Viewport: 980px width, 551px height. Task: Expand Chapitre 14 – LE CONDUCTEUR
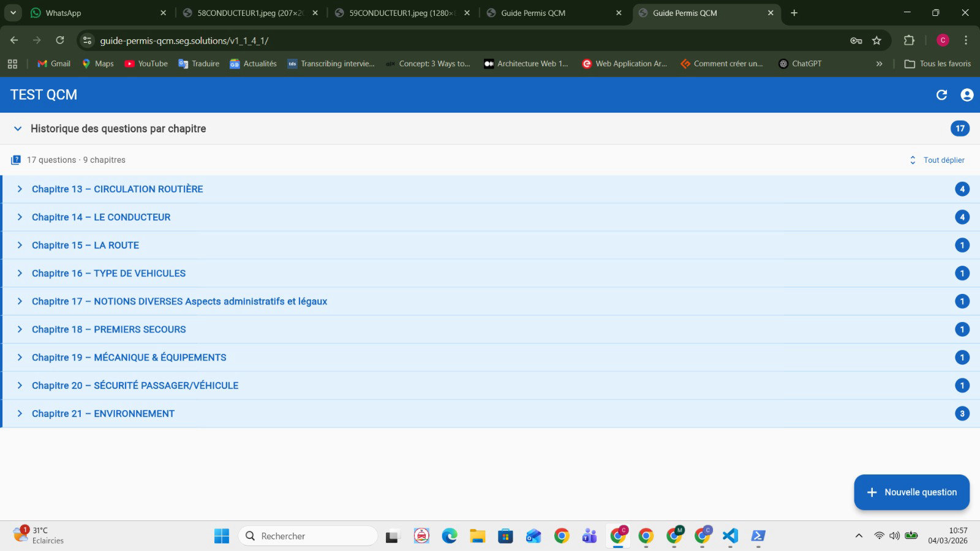coord(491,217)
